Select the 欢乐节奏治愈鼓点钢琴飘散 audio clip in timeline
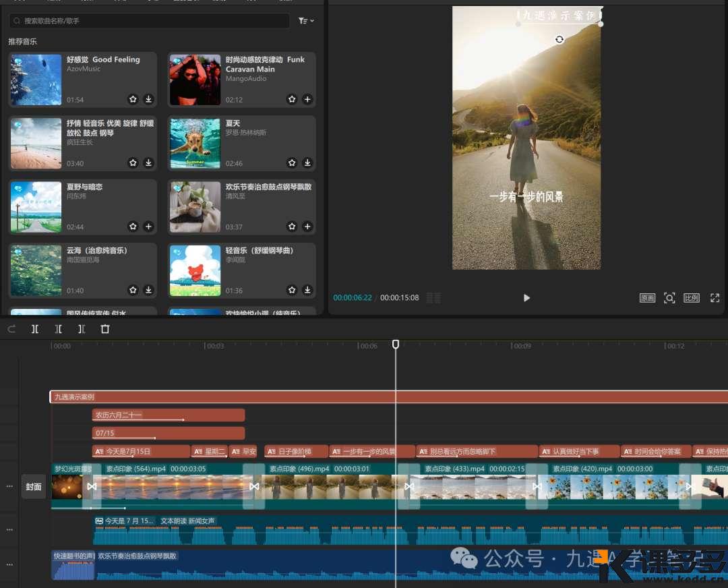 (x=412, y=565)
